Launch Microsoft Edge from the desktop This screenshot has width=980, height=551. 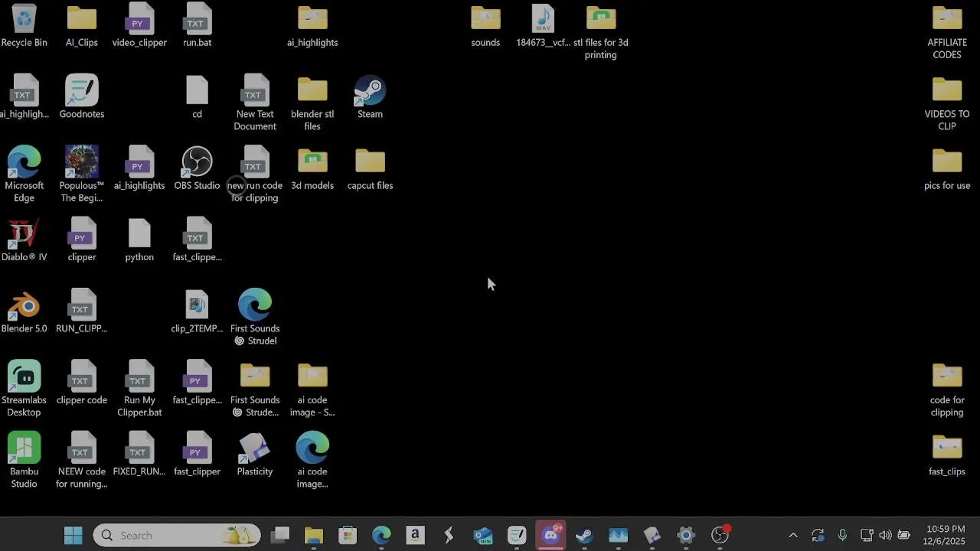pos(24,174)
